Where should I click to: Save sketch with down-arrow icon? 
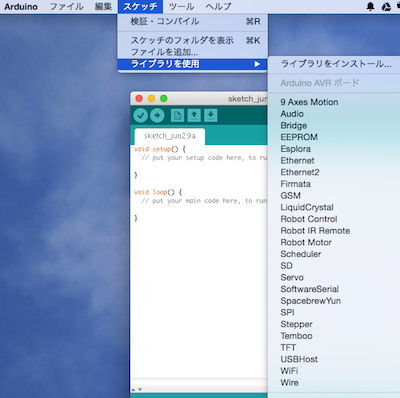pyautogui.click(x=211, y=116)
